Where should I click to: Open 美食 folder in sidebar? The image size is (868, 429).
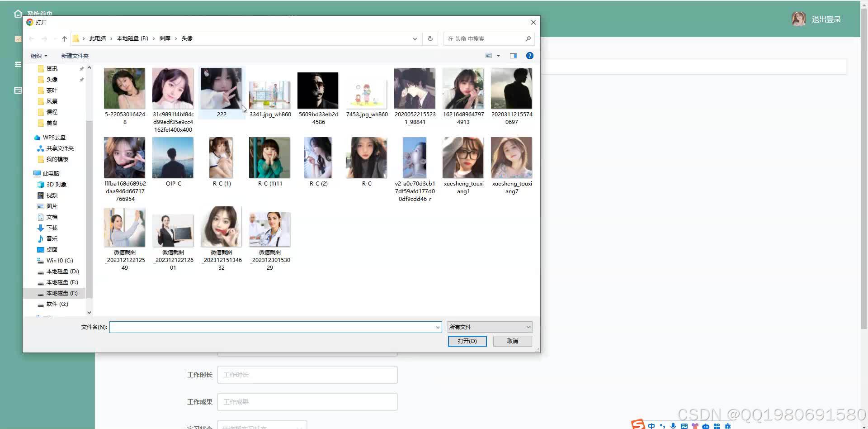coord(52,123)
